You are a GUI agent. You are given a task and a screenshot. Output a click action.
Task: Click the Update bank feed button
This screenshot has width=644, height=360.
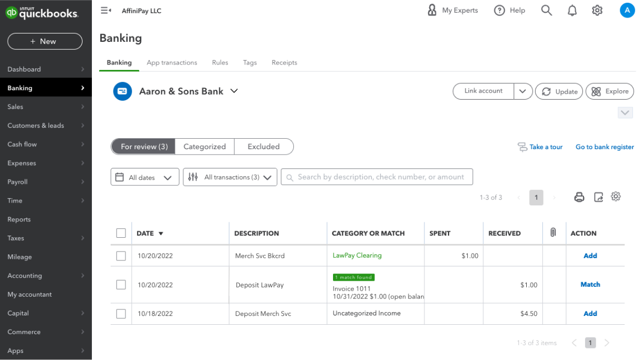pyautogui.click(x=559, y=91)
